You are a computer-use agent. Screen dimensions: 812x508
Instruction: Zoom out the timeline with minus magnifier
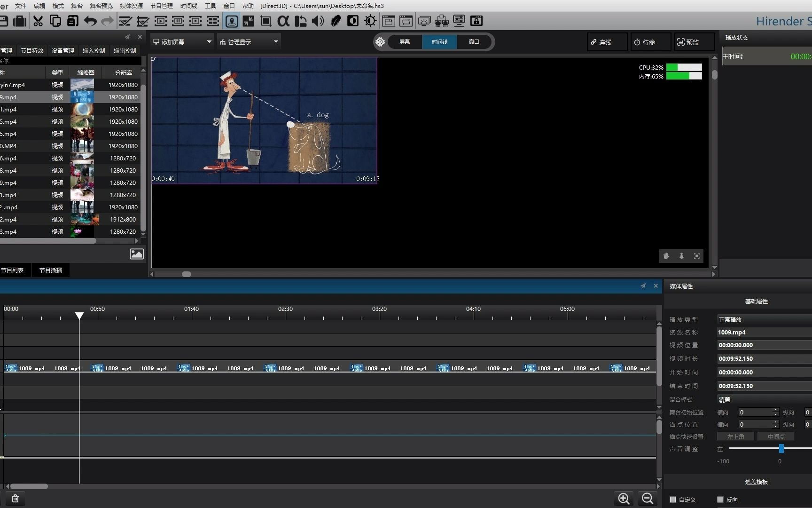pyautogui.click(x=648, y=499)
